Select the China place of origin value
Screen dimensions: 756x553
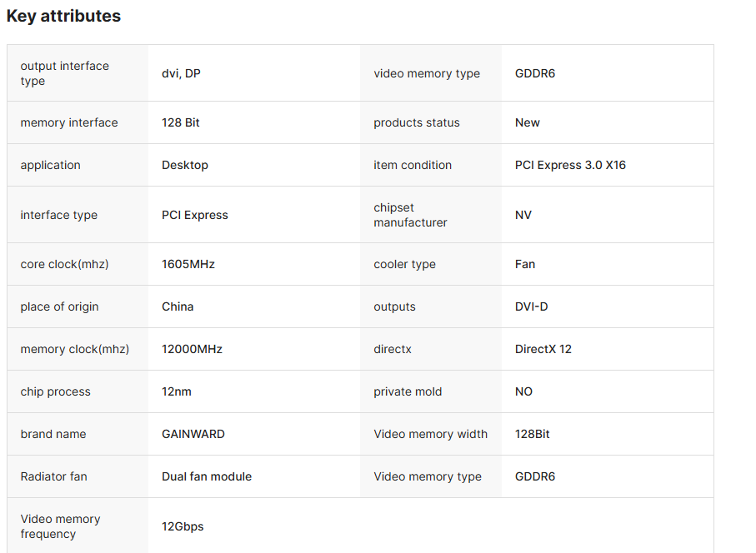pos(177,306)
